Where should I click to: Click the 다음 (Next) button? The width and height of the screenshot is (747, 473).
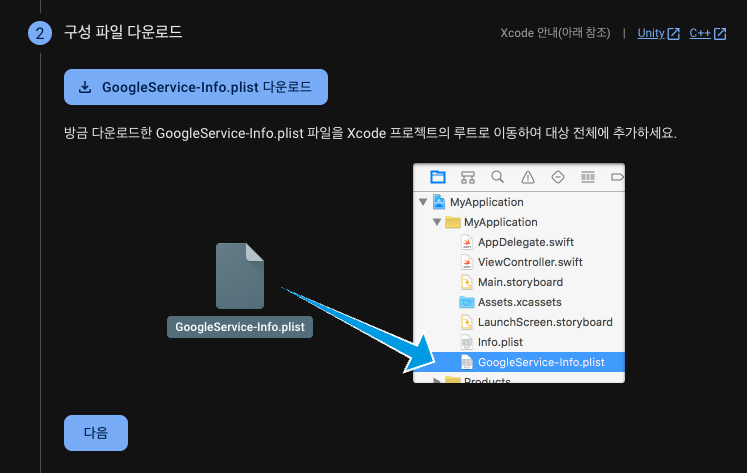tap(96, 433)
